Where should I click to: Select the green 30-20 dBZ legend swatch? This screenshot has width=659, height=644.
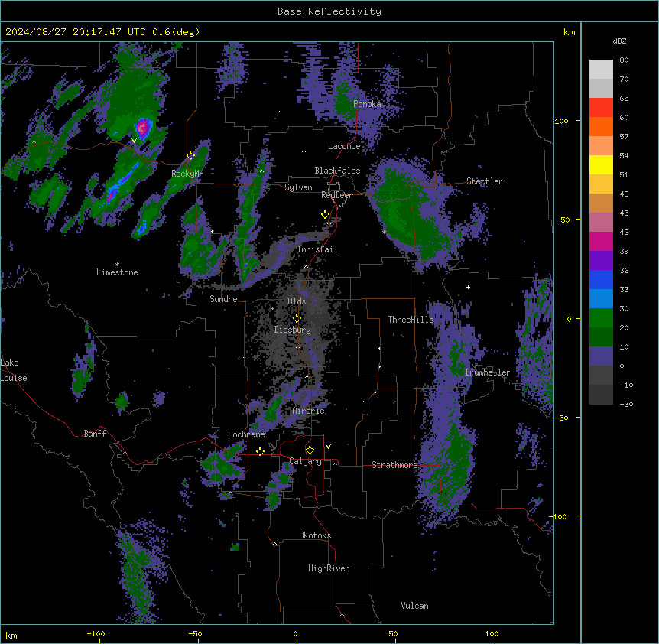[601, 318]
